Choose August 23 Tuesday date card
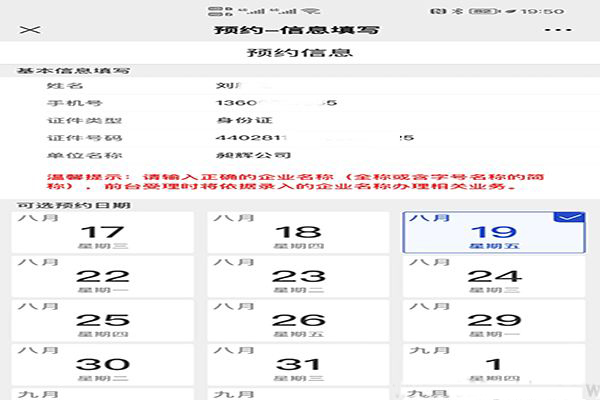 coord(298,277)
